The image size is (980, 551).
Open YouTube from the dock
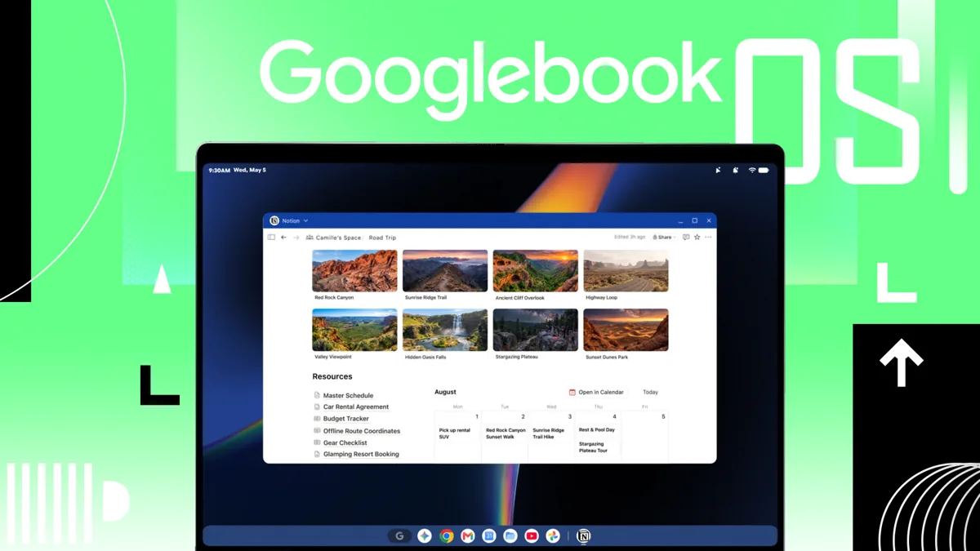coord(532,536)
